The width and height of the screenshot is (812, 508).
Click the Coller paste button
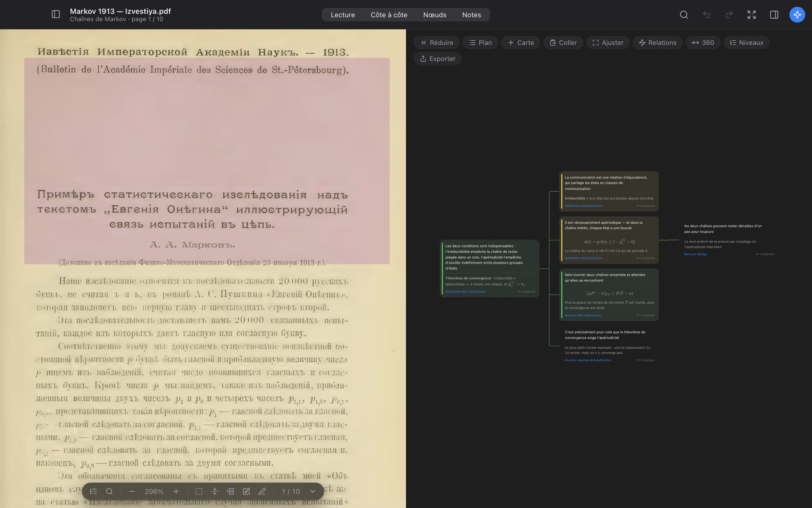pos(563,43)
